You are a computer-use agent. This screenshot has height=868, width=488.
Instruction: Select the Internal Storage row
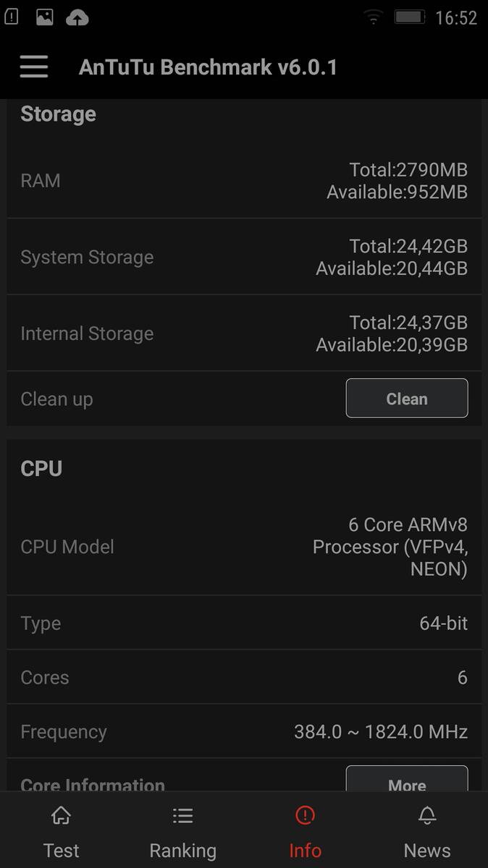244,333
